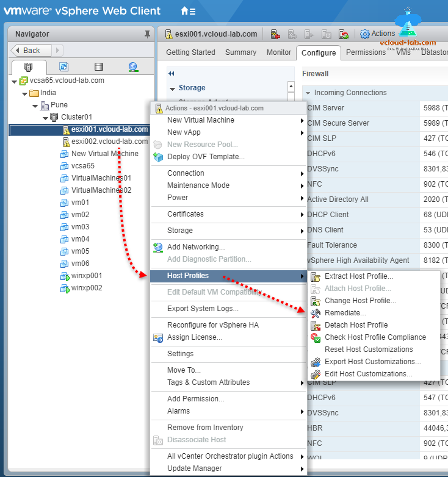Viewport: 448px width, 477px height.
Task: Click the Pune datacenter icon
Action: [x=45, y=106]
